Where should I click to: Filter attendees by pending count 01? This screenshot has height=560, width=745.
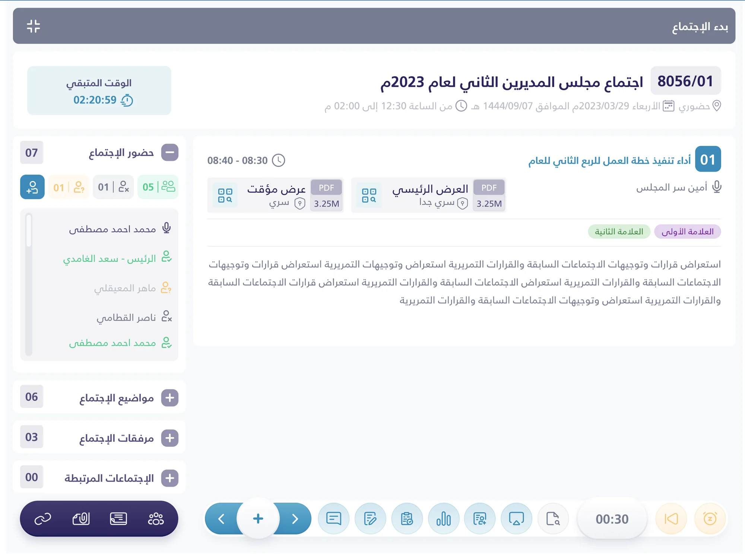click(x=69, y=187)
